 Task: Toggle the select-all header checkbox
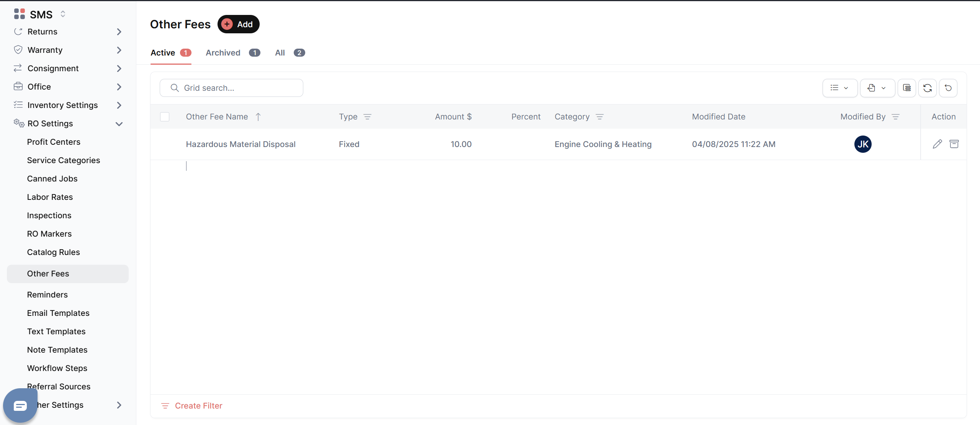point(165,117)
